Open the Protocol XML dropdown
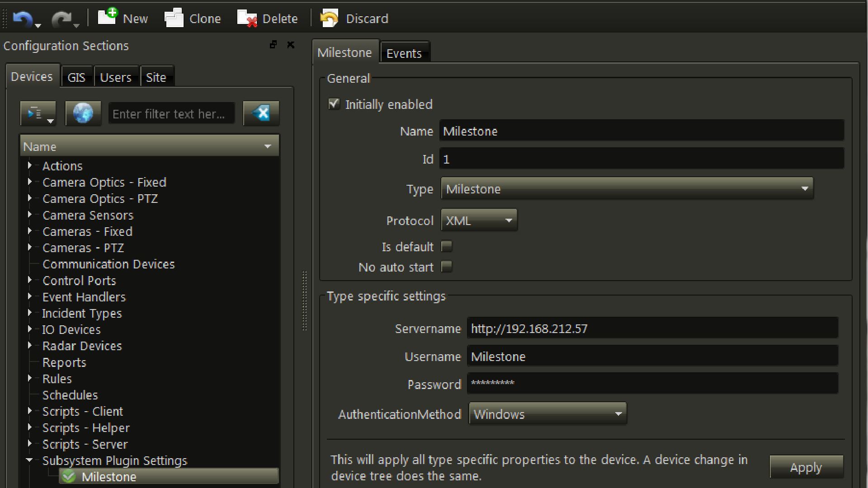The height and width of the screenshot is (488, 868). 479,221
